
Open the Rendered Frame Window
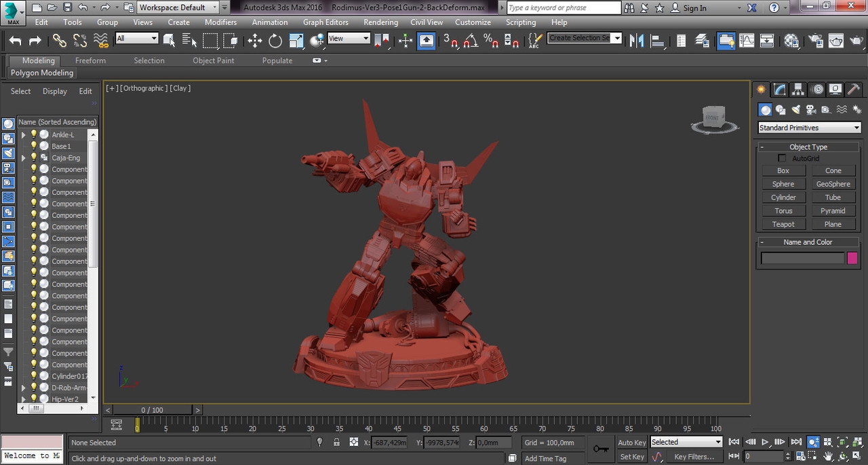[837, 41]
